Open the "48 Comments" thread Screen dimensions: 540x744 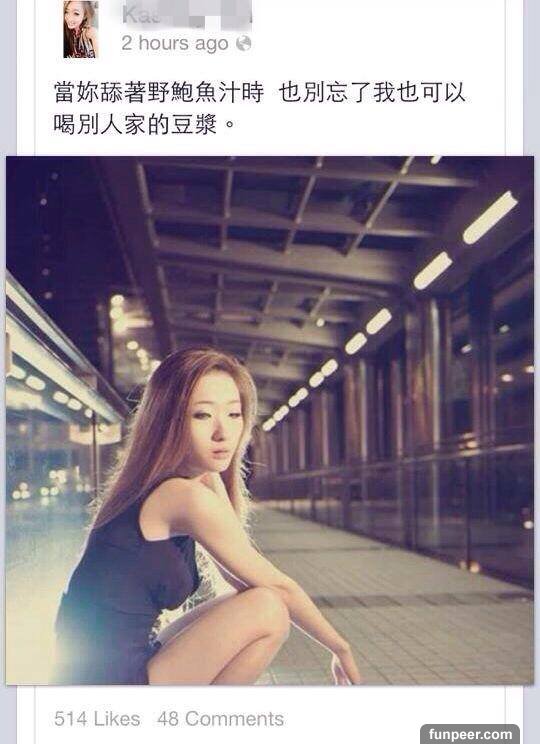221,718
